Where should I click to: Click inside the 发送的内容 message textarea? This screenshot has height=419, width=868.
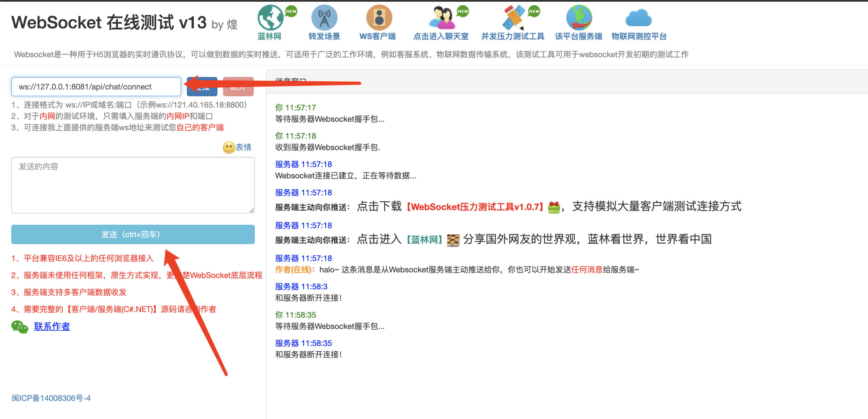click(133, 185)
